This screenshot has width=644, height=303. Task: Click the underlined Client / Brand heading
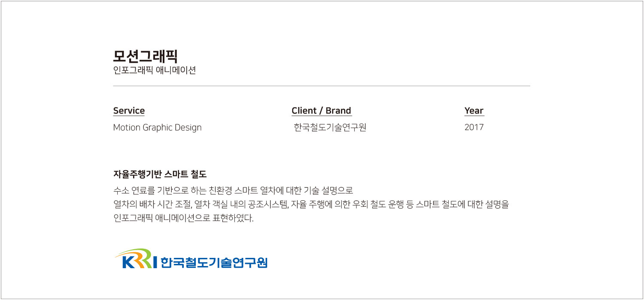point(321,111)
